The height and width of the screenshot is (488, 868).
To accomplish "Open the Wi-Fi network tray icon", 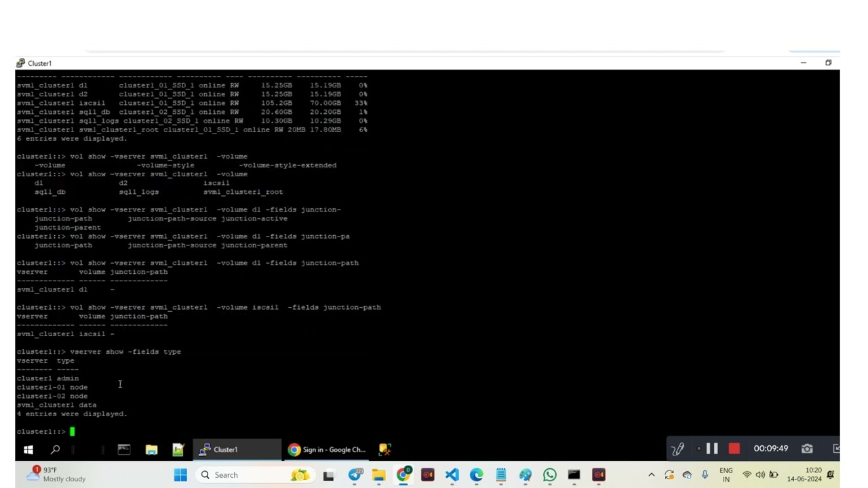I will 747,475.
